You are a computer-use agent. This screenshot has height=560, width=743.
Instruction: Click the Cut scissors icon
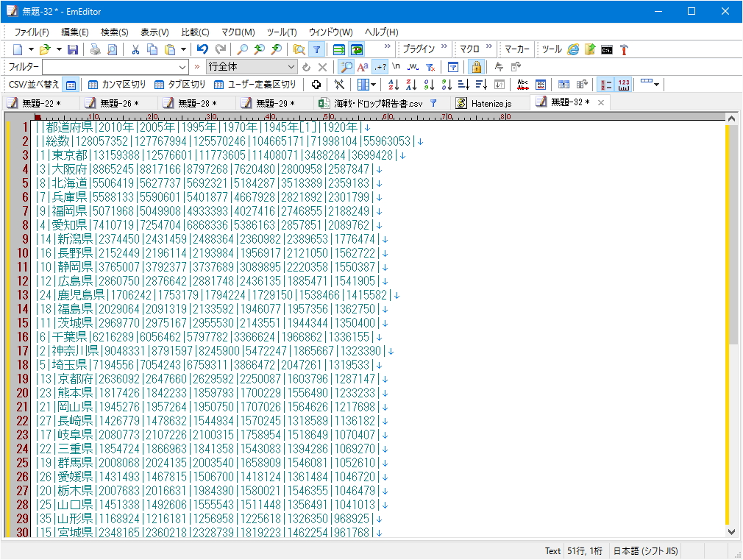tap(135, 49)
